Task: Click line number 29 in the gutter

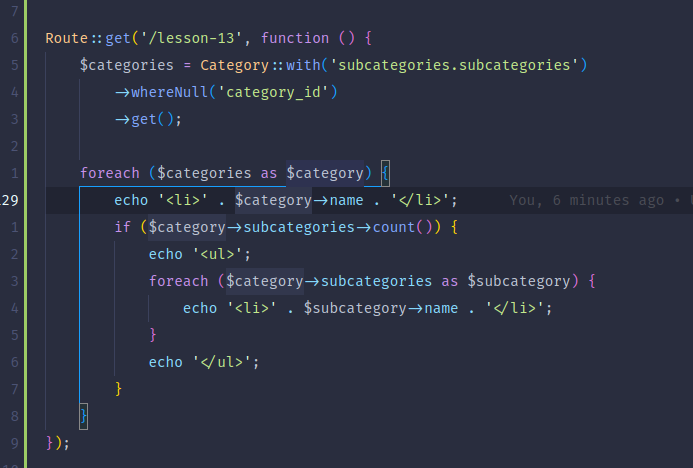Action: (x=9, y=201)
